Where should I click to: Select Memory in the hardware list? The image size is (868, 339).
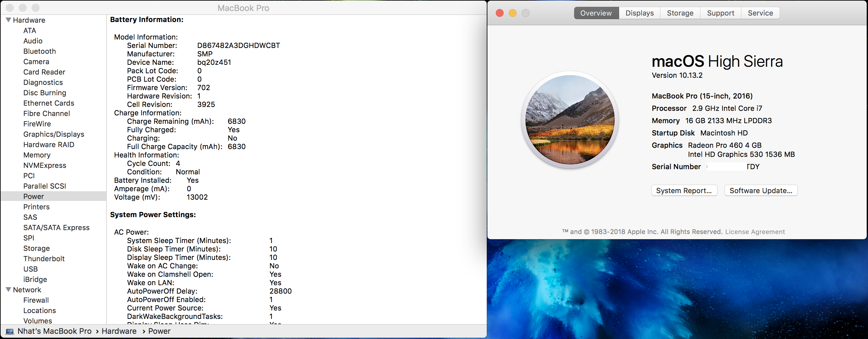coord(37,155)
